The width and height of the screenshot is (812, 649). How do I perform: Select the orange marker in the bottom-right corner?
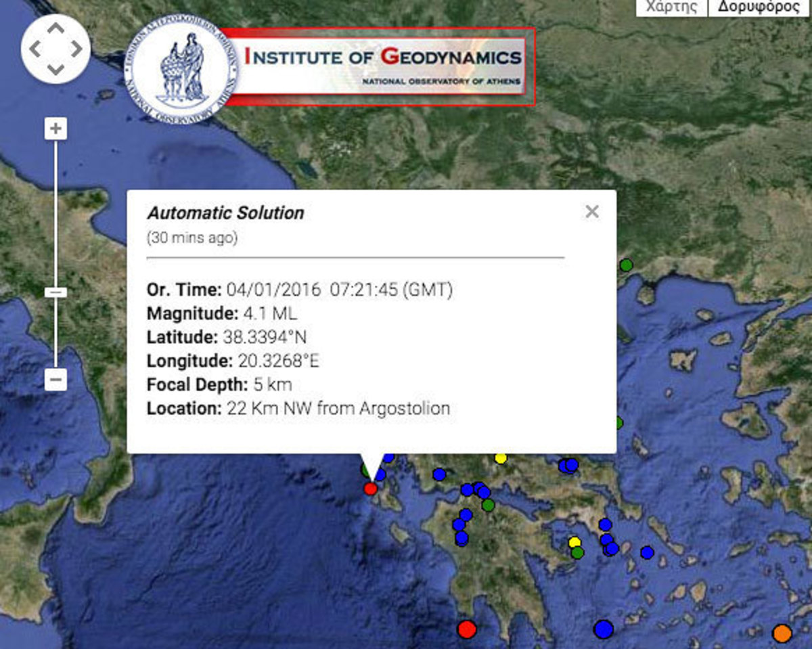pos(782,633)
